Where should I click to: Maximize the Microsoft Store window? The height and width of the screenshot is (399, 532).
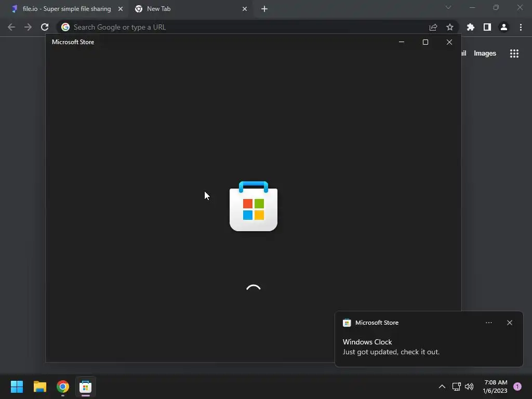tap(425, 42)
